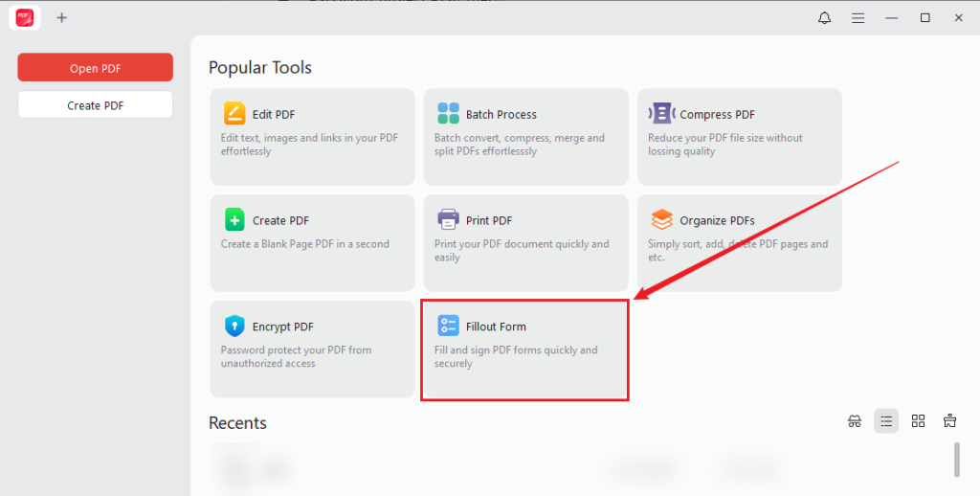The image size is (980, 496).
Task: Close the PDF application window
Action: (x=959, y=18)
